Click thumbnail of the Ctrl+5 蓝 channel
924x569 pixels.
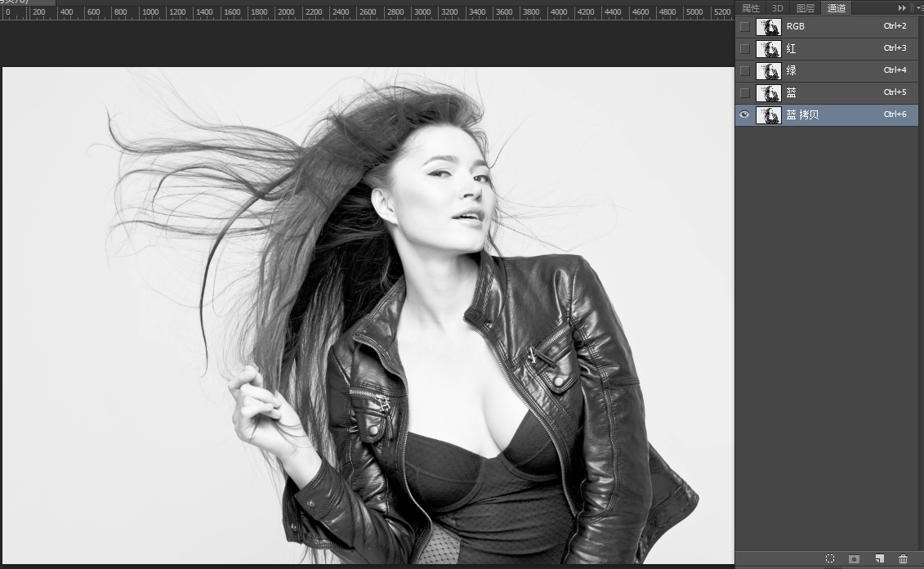(769, 92)
